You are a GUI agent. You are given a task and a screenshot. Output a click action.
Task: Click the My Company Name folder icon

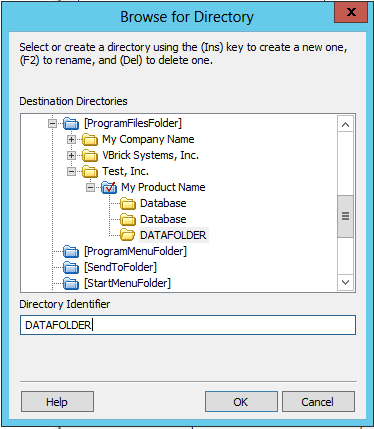(x=90, y=140)
